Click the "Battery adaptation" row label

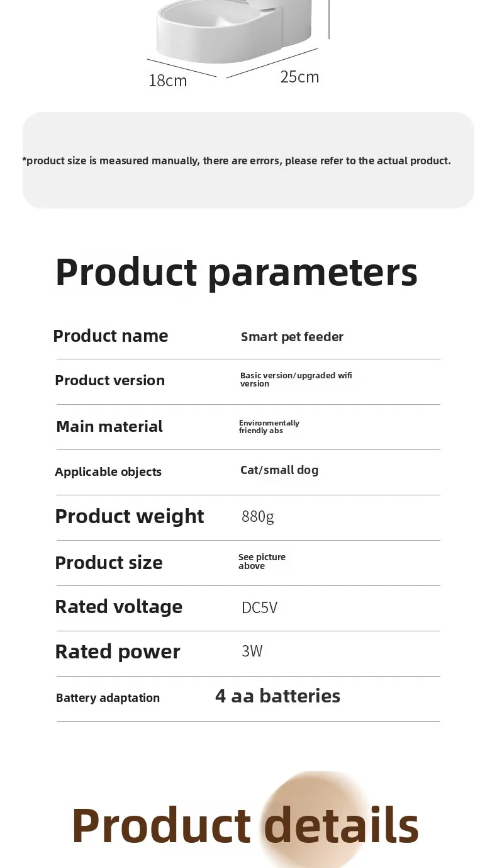[x=108, y=697]
